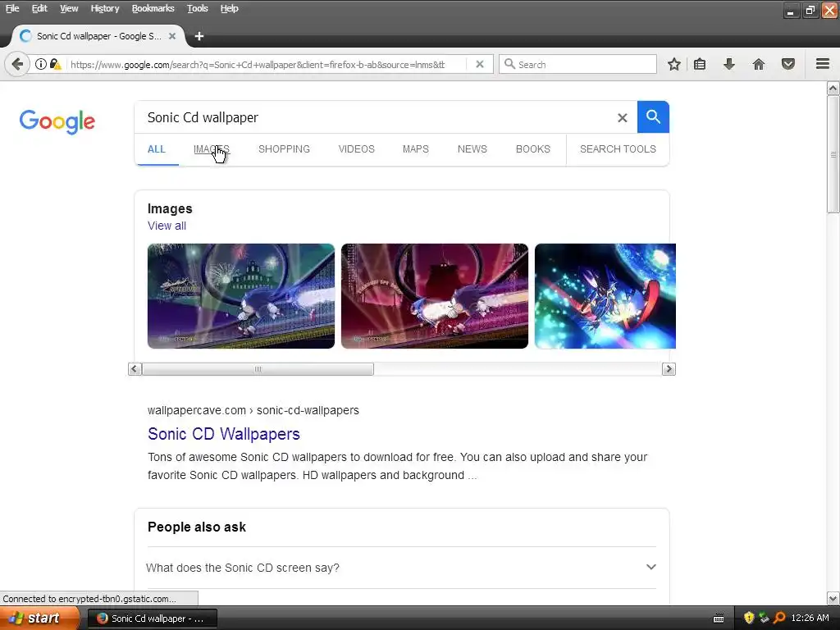Bookmark this page with the star icon
The width and height of the screenshot is (840, 630).
coord(674,64)
